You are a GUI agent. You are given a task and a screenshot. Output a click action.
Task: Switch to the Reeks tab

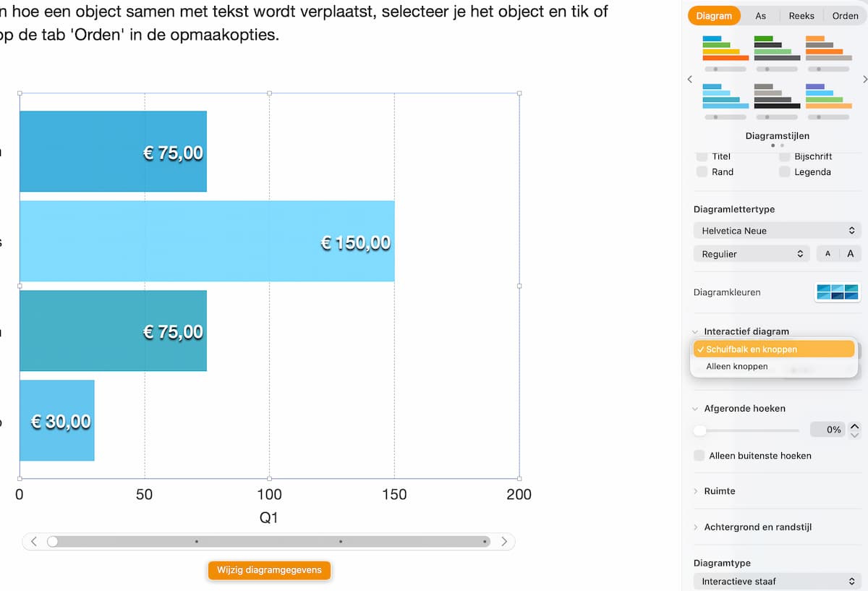point(801,16)
